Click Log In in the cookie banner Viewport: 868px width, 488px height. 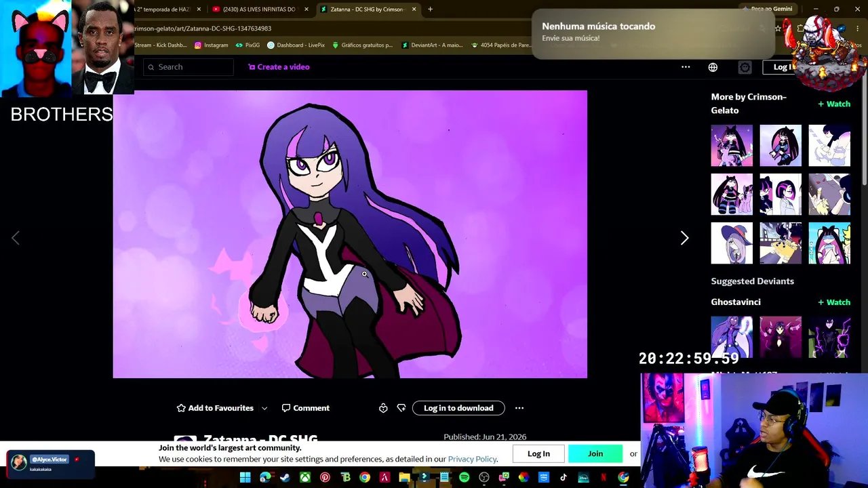click(538, 453)
